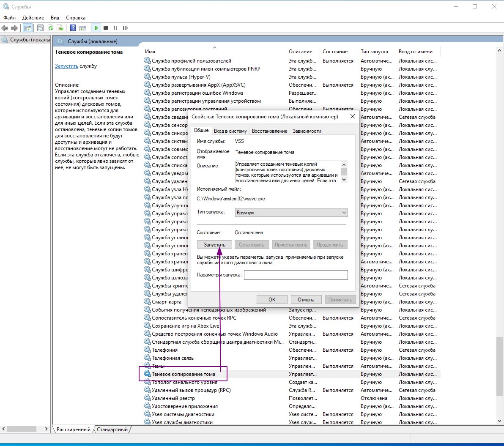Click the gear icon beside Удостоверение приложения
Screen dimensions: 504x446
pos(147,406)
